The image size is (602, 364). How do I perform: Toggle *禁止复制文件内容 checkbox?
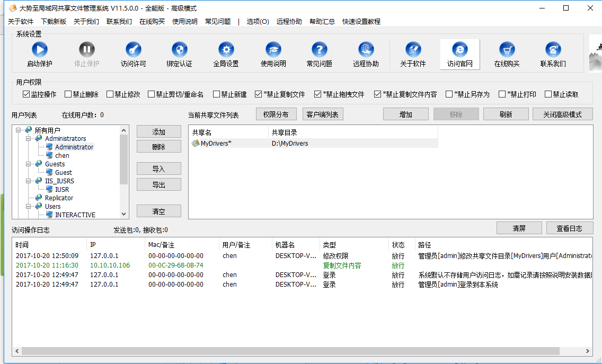[377, 94]
